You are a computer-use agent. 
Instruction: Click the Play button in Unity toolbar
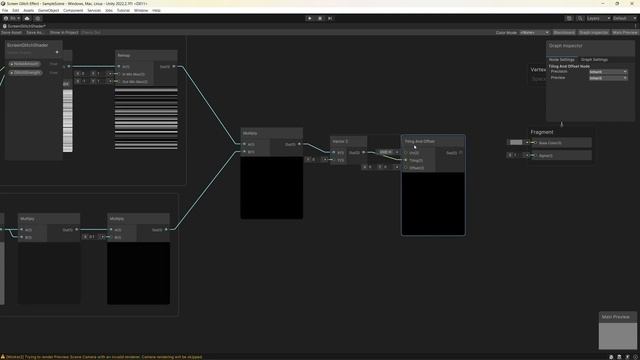tap(309, 18)
